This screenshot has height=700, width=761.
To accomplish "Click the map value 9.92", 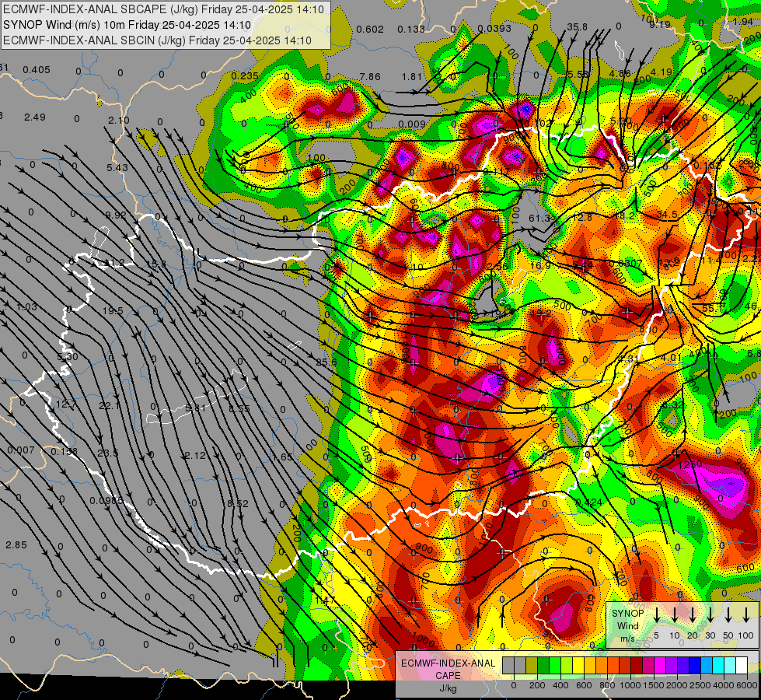I will click(116, 215).
